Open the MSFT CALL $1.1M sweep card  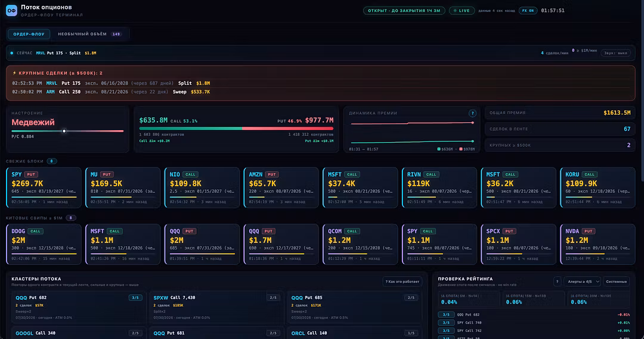pyautogui.click(x=123, y=244)
